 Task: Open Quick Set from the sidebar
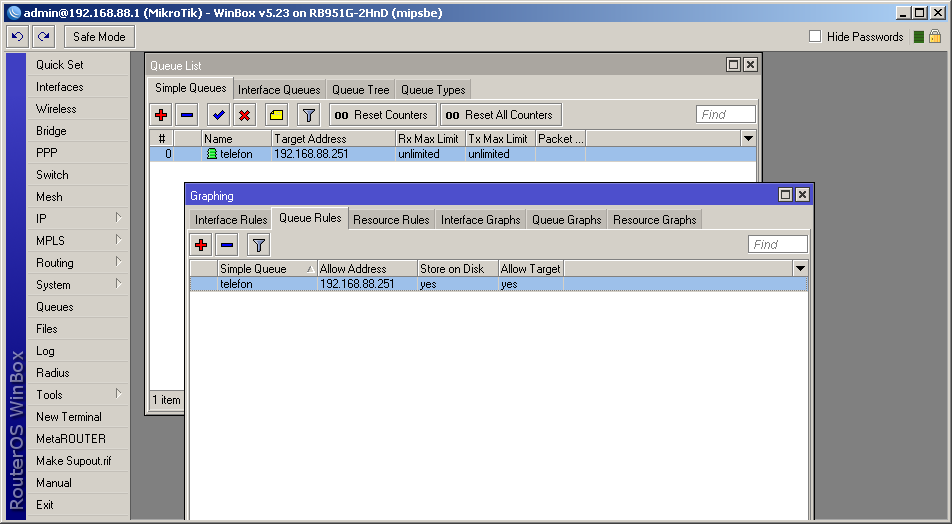point(78,64)
